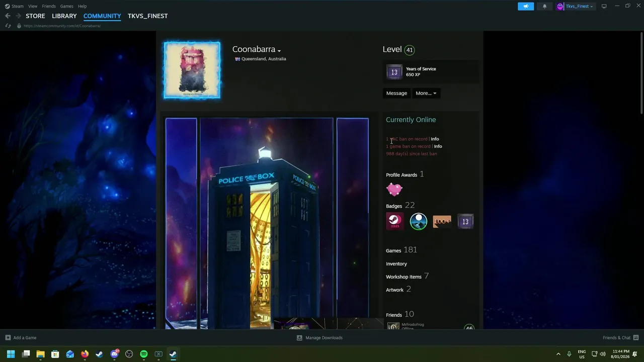This screenshot has height=362, width=644.
Task: Click the Years of Service 13 badge icon
Action: (x=394, y=72)
